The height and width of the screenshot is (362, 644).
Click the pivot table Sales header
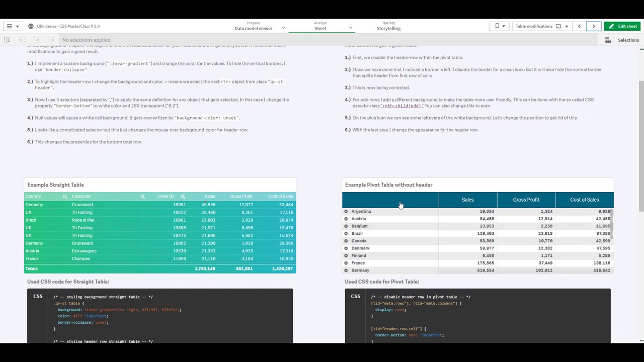point(467,200)
